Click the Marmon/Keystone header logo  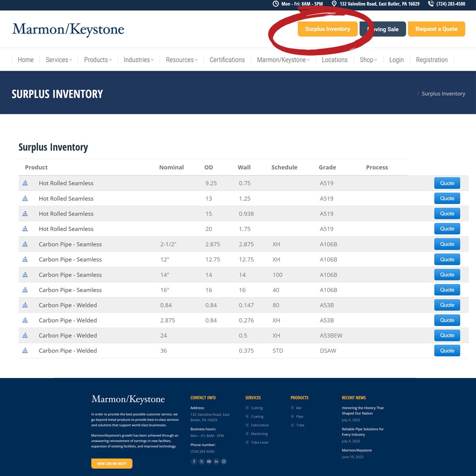[x=68, y=29]
